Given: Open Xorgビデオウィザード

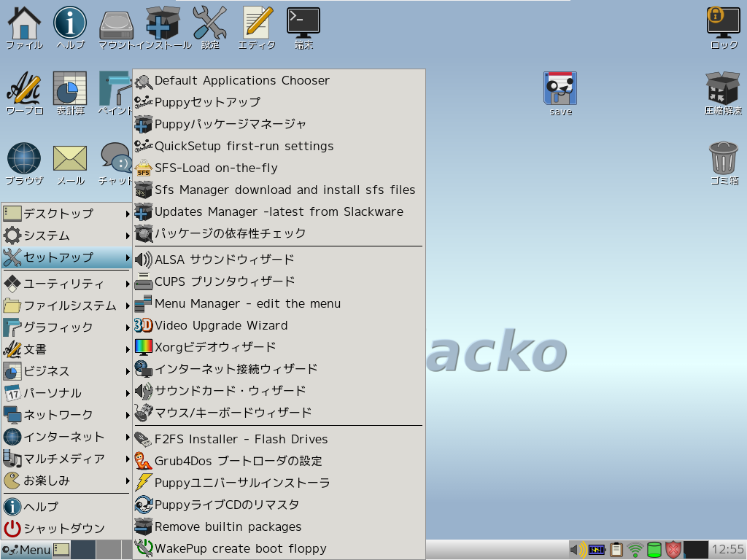Looking at the screenshot, I should (279, 348).
